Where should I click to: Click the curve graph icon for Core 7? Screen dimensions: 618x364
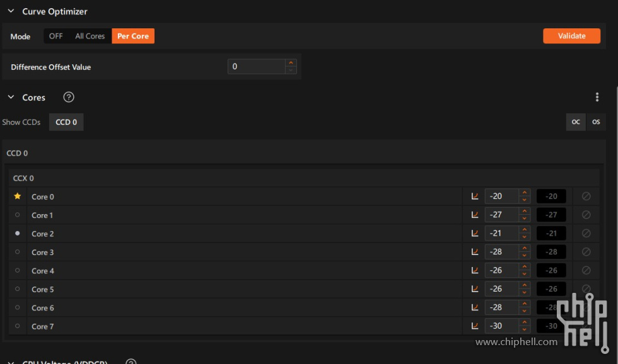coord(475,326)
